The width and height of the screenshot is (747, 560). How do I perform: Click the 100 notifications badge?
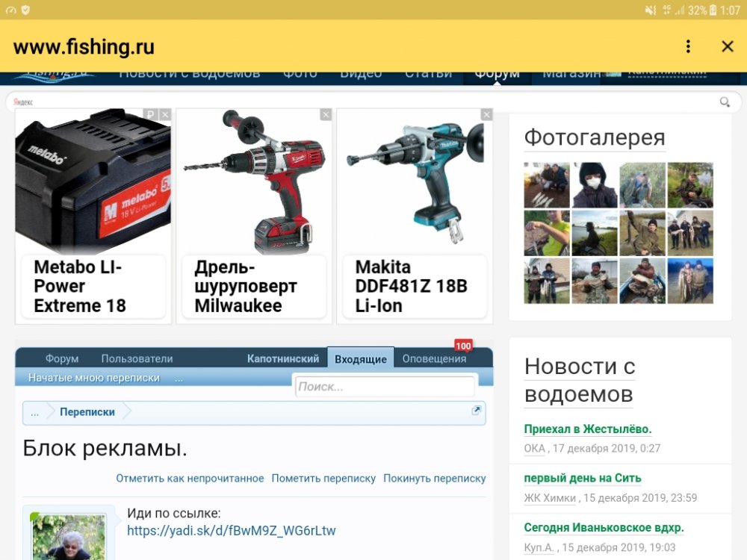[463, 346]
